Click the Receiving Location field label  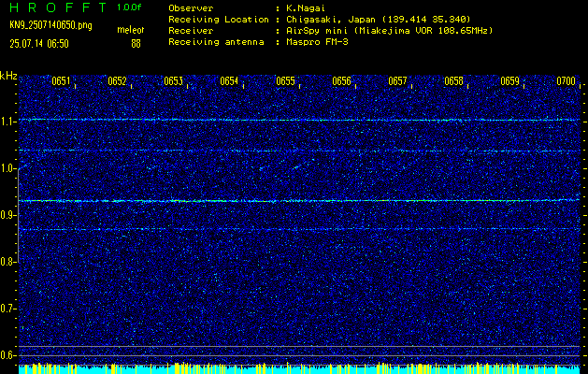pyautogui.click(x=219, y=20)
